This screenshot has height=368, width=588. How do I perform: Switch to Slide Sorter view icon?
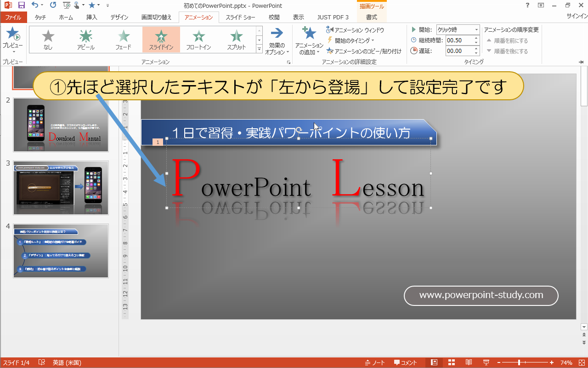coord(452,362)
